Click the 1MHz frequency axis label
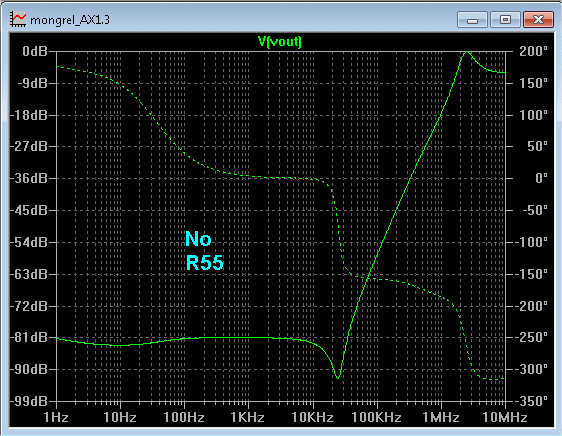This screenshot has width=562, height=436. pyautogui.click(x=440, y=417)
